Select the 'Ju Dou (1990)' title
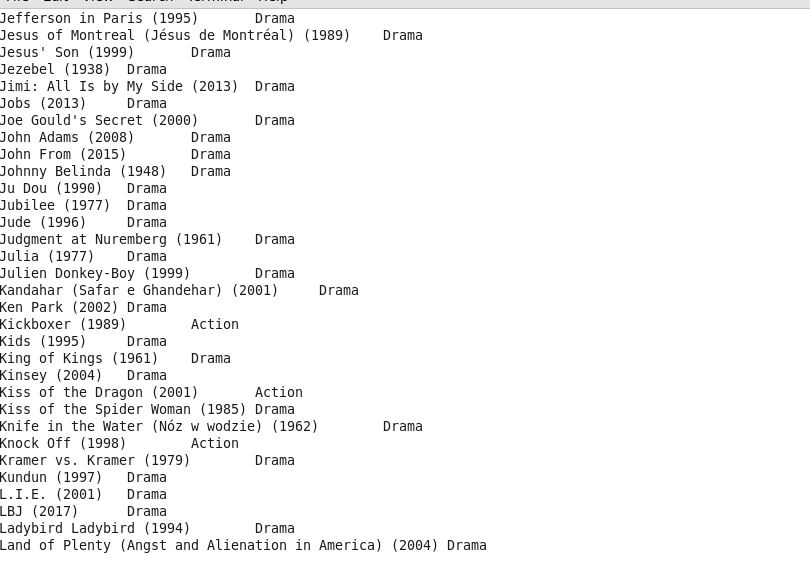Image resolution: width=810 pixels, height=568 pixels. pyautogui.click(x=51, y=189)
